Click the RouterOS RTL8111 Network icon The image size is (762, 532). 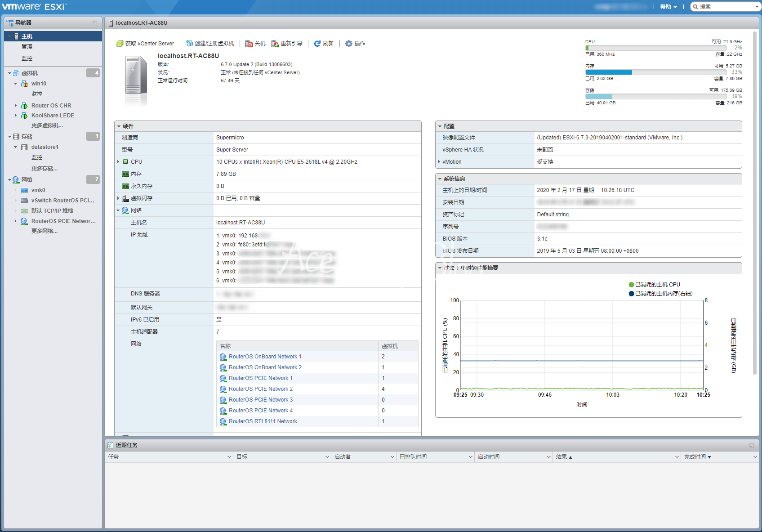tap(223, 421)
